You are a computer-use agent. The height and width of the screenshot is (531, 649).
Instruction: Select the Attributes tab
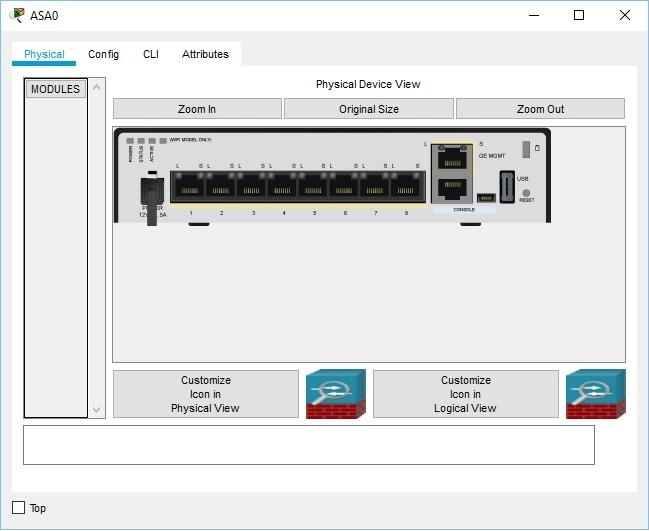205,54
